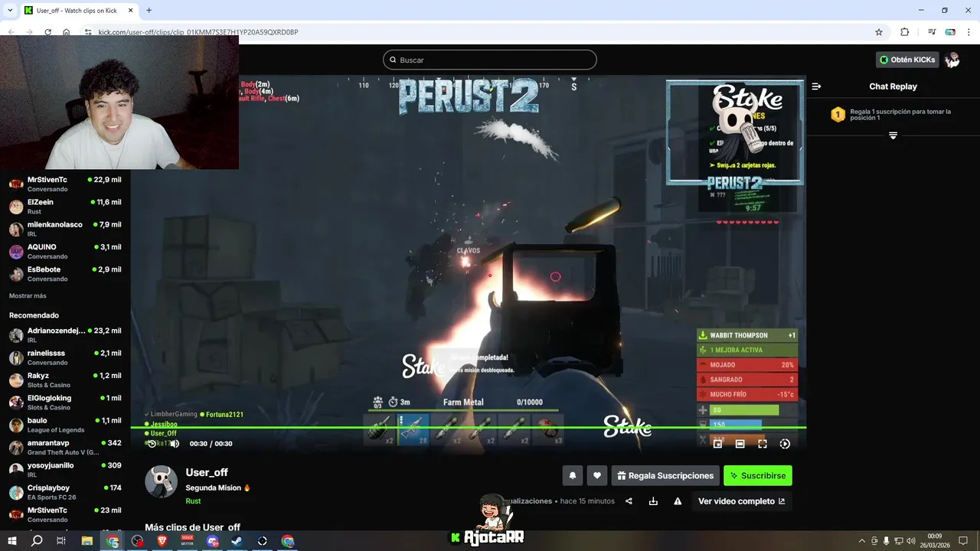This screenshot has width=980, height=551.
Task: Click the green Suscribirse button
Action: [x=758, y=475]
